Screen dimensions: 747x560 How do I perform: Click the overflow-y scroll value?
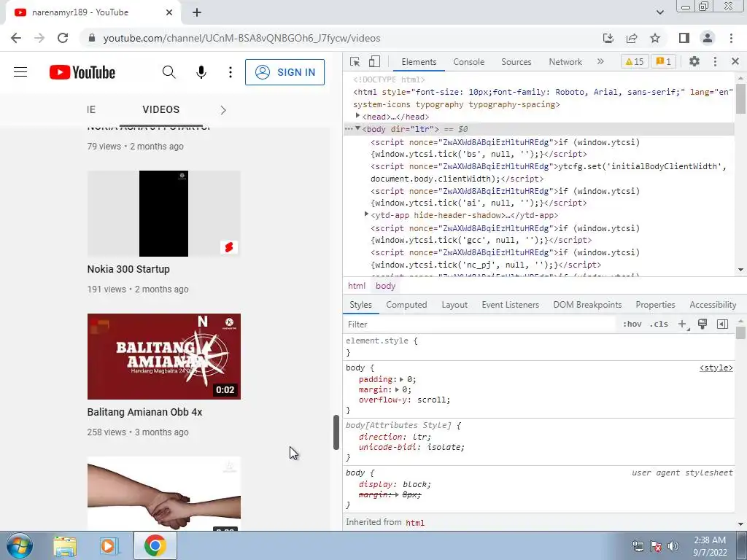coord(433,400)
